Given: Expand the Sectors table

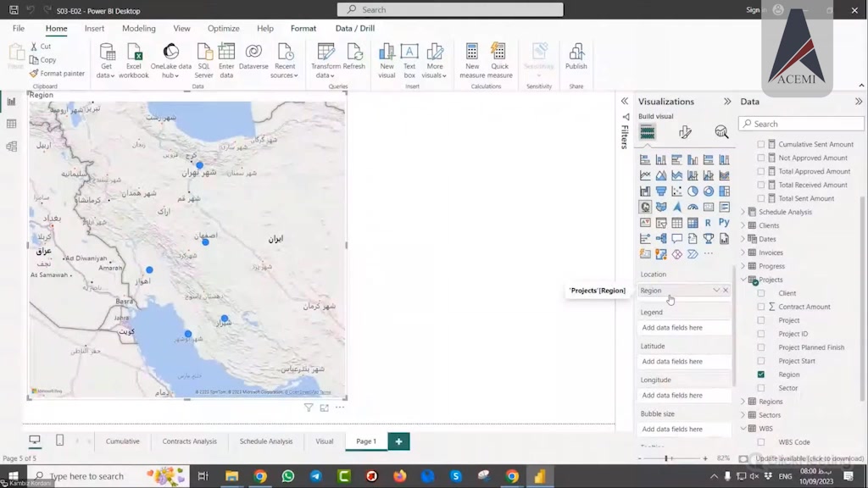Looking at the screenshot, I should pos(743,415).
